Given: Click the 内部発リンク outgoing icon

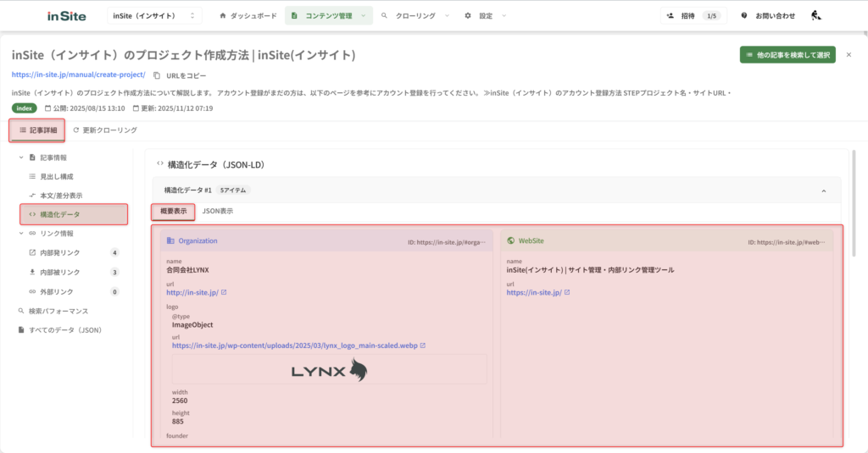Looking at the screenshot, I should tap(32, 253).
